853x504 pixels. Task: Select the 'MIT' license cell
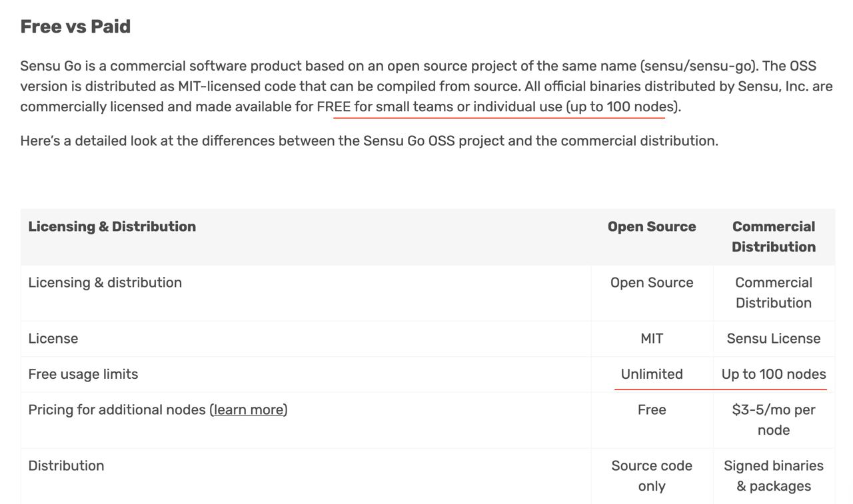(x=652, y=338)
